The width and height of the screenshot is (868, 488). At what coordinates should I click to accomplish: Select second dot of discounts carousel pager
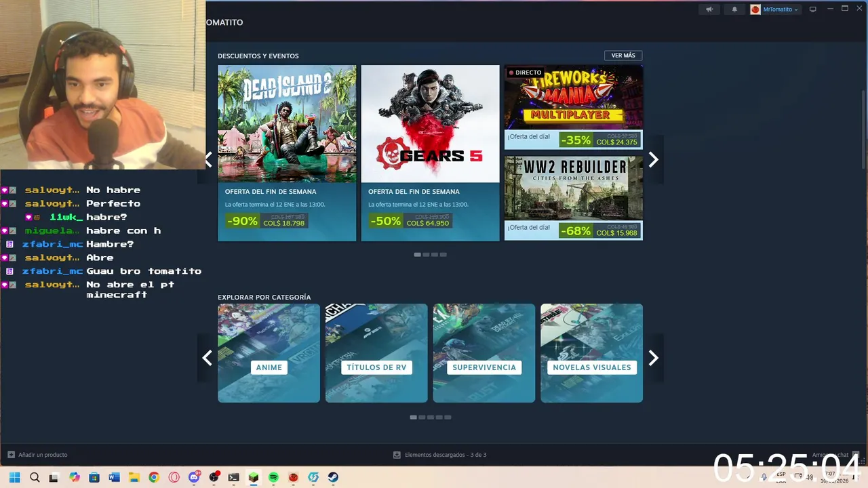coord(426,255)
